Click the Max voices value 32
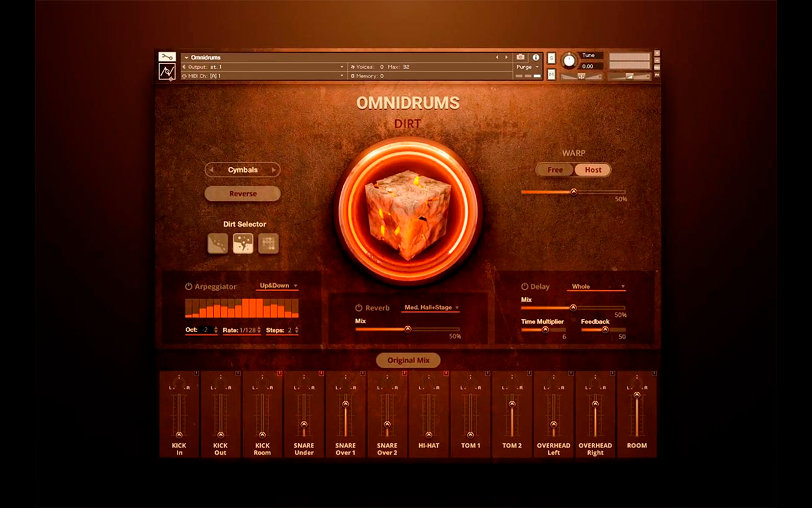Screen dimensions: 812x508 pos(406,67)
